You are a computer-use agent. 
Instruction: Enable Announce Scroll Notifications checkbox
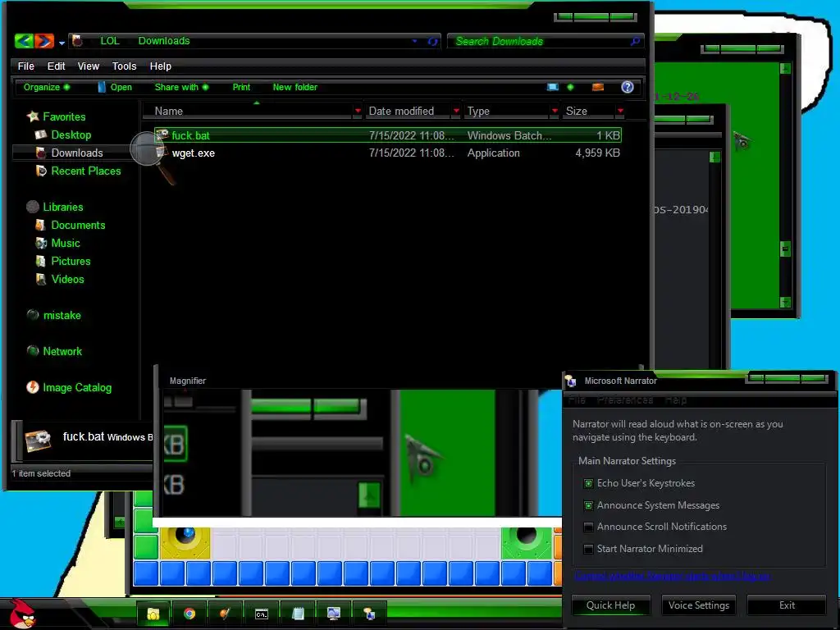pyautogui.click(x=588, y=527)
